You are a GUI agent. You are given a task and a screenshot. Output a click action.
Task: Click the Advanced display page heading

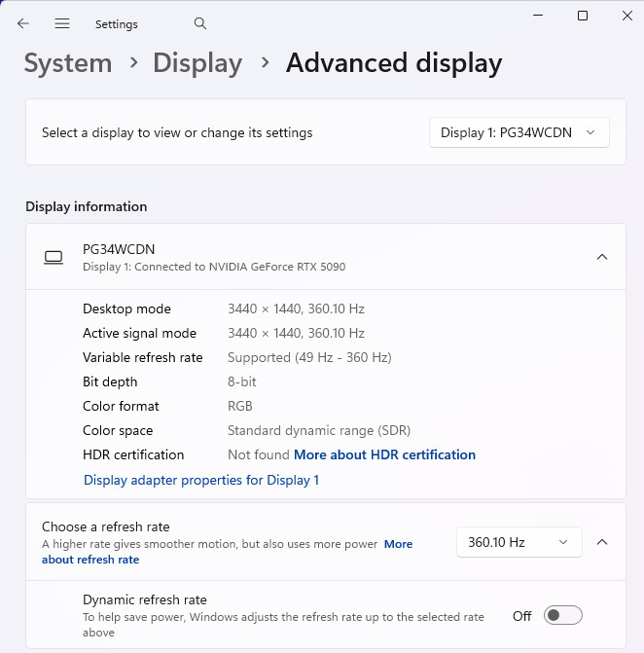[x=394, y=63]
